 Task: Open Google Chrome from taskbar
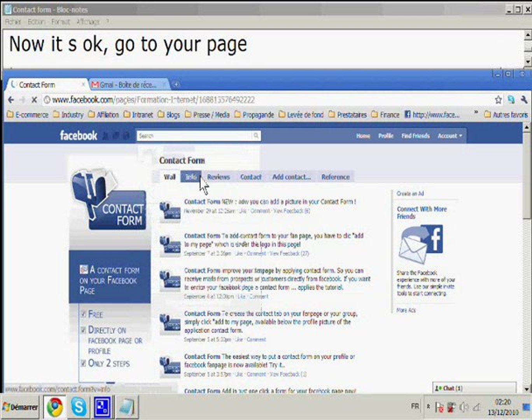[x=55, y=407]
